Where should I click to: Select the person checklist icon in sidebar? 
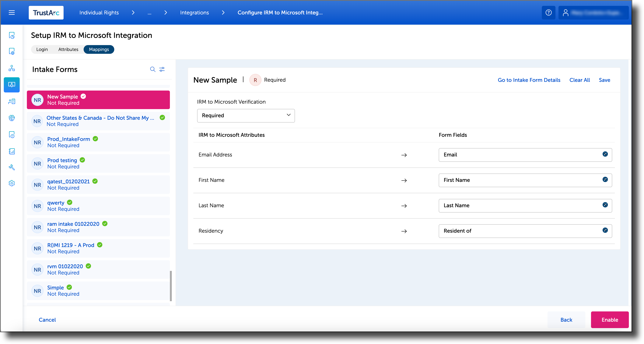click(12, 101)
